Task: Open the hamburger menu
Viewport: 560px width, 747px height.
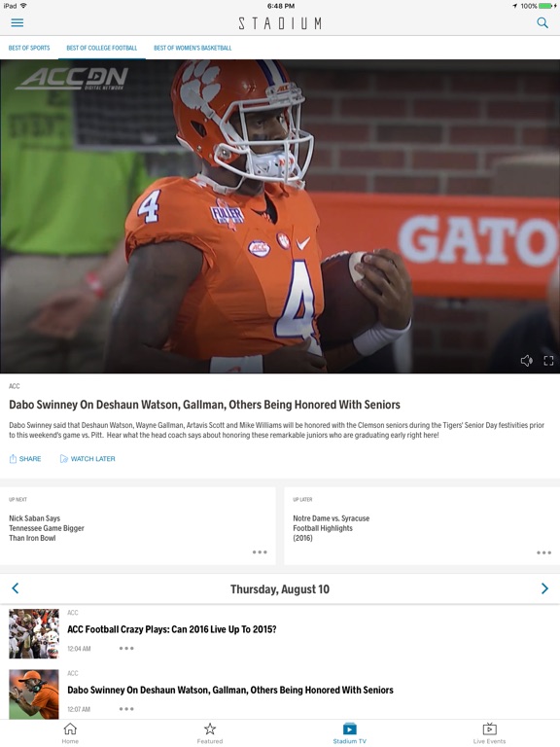Action: tap(17, 23)
